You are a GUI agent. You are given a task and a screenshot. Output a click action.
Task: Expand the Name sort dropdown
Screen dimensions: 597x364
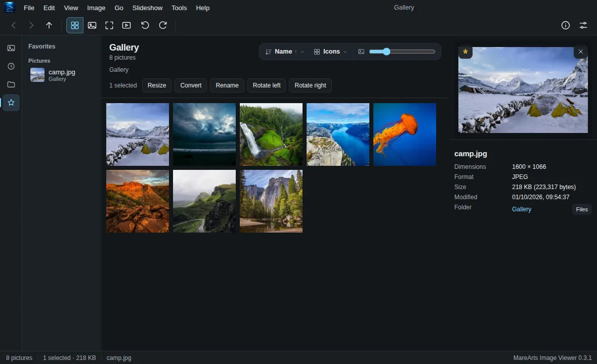coord(285,52)
